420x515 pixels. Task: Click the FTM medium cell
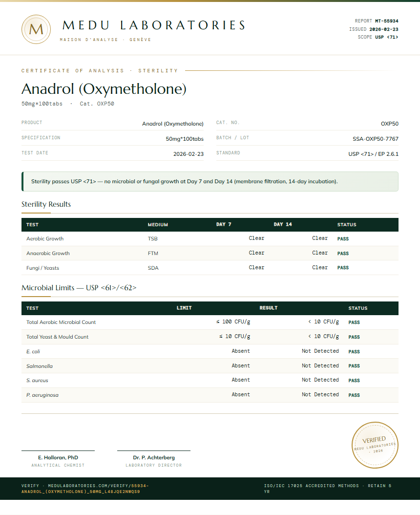point(153,253)
